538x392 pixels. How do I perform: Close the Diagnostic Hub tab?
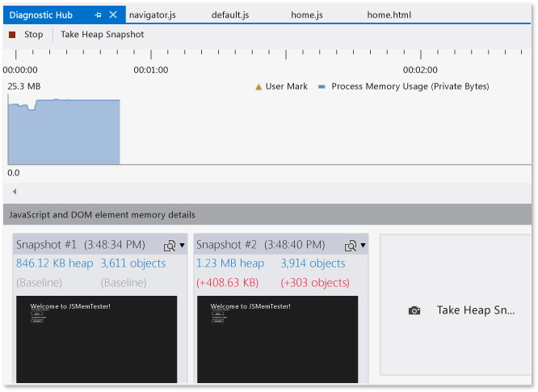click(113, 15)
